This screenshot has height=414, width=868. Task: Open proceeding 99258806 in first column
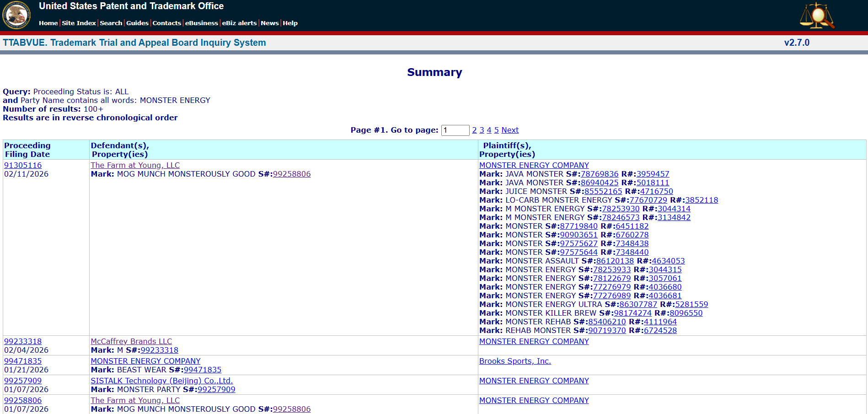(23, 400)
